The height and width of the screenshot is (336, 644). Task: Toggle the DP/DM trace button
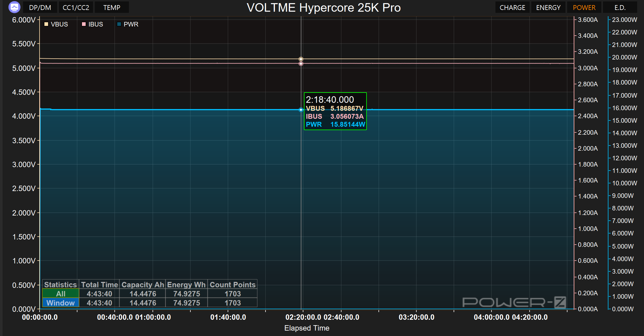(40, 7)
